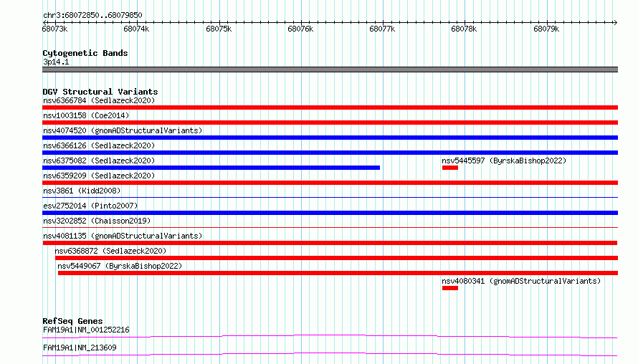Click the 68079k ruler tick label
638x364 pixels.
coord(546,29)
